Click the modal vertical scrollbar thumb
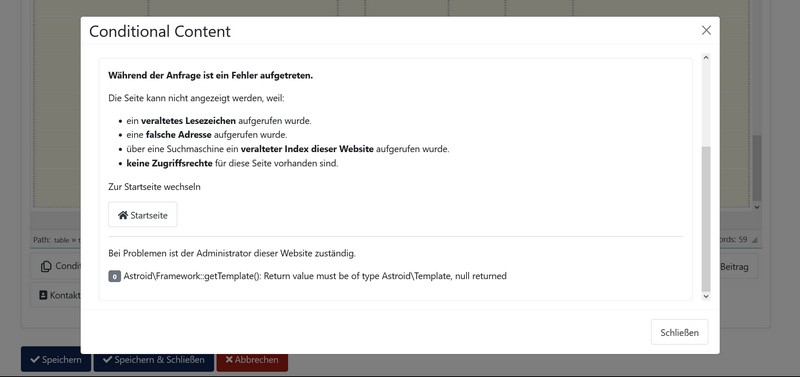800x377 pixels. pos(706,218)
